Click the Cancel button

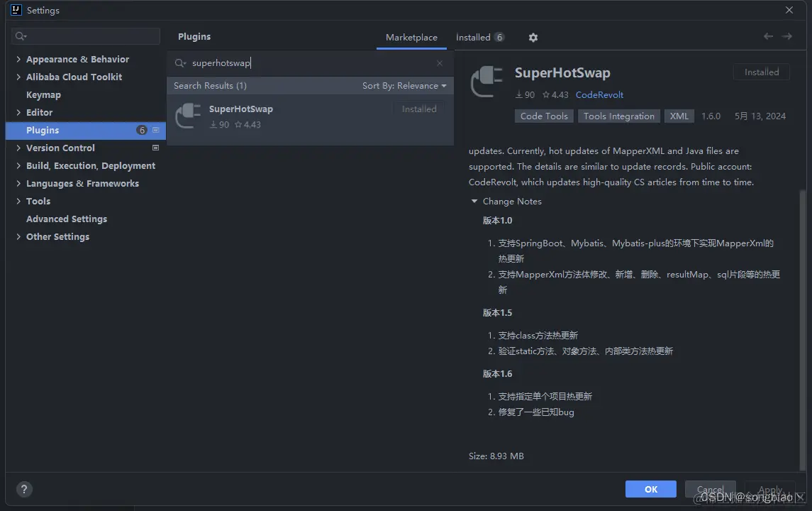tap(710, 489)
